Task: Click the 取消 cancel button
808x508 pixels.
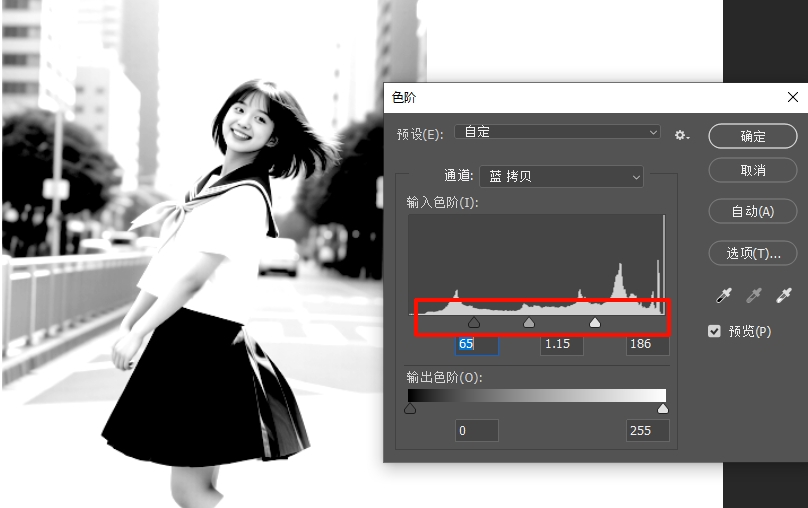Action: (x=753, y=170)
